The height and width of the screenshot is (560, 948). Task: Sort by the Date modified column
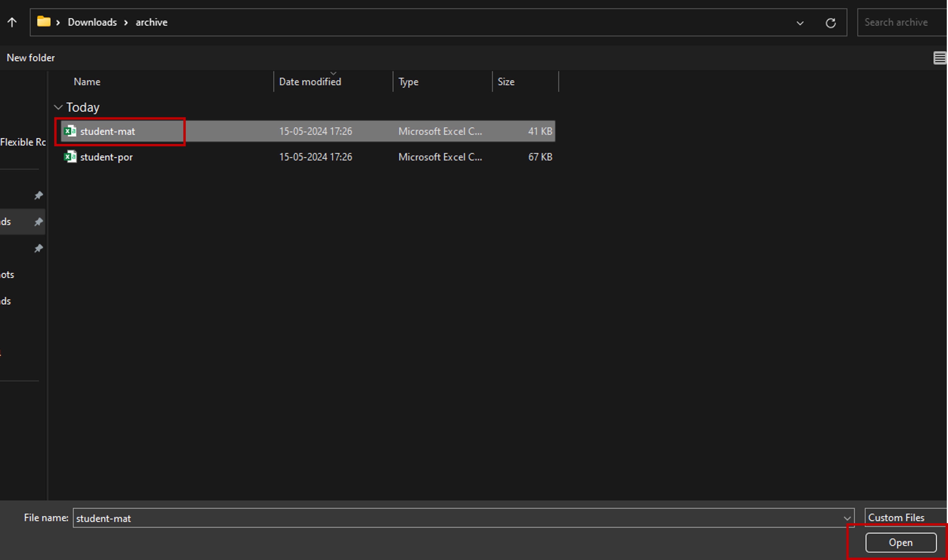310,82
